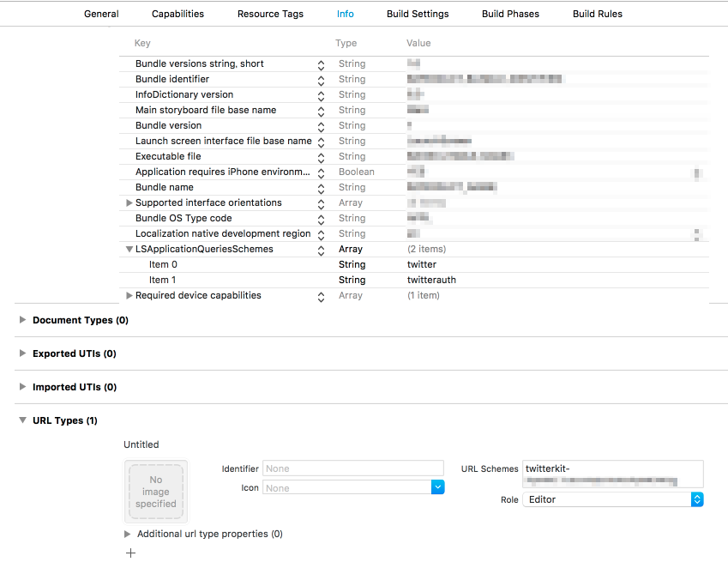Collapse the LSApplicationQueriesSchemes array
The width and height of the screenshot is (728, 568).
click(129, 250)
